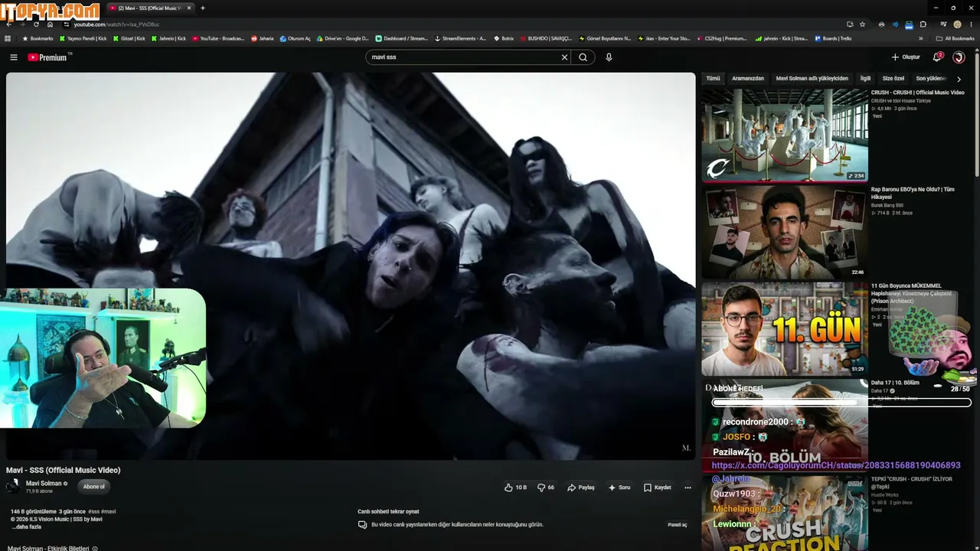This screenshot has width=980, height=551.
Task: Open Chrome three-dot menu
Action: pyautogui.click(x=971, y=24)
